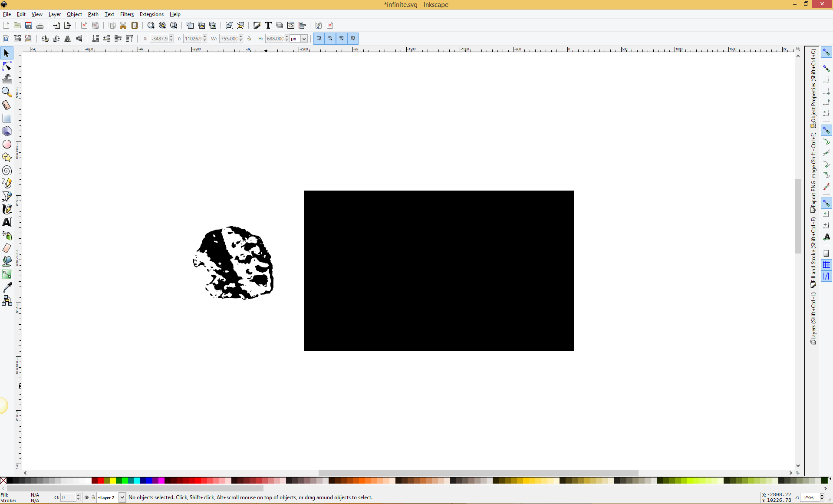Click the Zoom tool magnifier
Image resolution: width=833 pixels, height=504 pixels.
[x=7, y=92]
